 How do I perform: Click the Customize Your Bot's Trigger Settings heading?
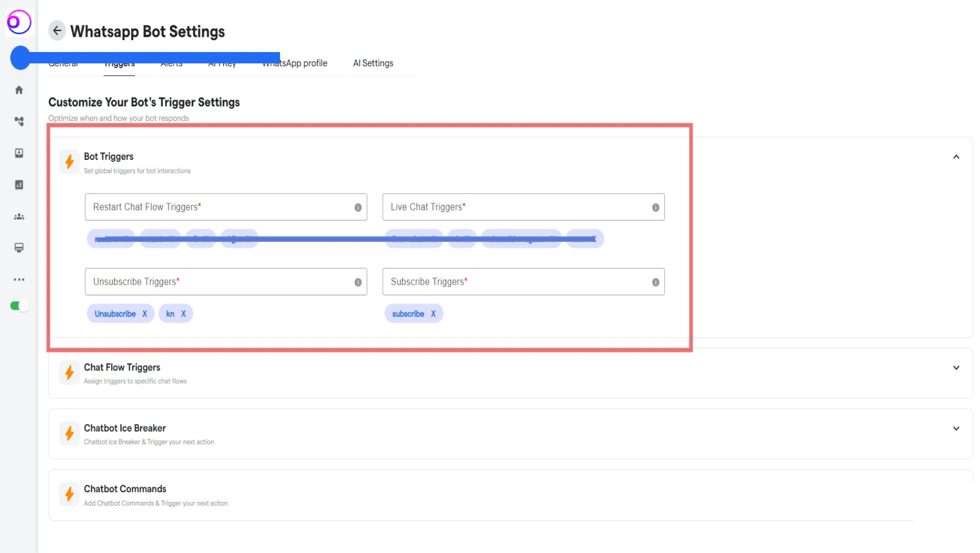[144, 102]
